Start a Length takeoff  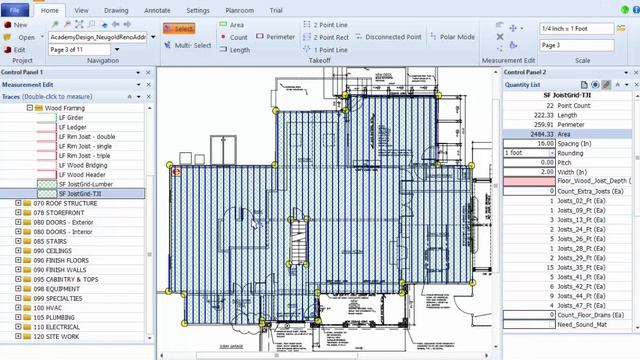235,50
